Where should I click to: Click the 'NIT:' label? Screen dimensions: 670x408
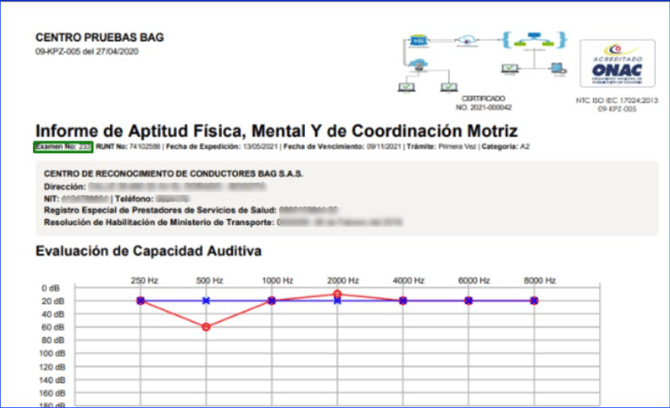tap(51, 199)
